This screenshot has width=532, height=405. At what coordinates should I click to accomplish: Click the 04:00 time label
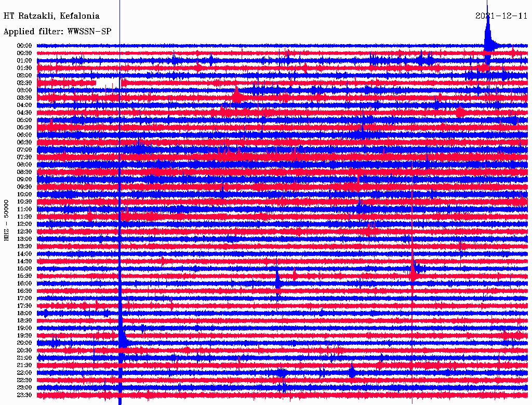coord(24,105)
